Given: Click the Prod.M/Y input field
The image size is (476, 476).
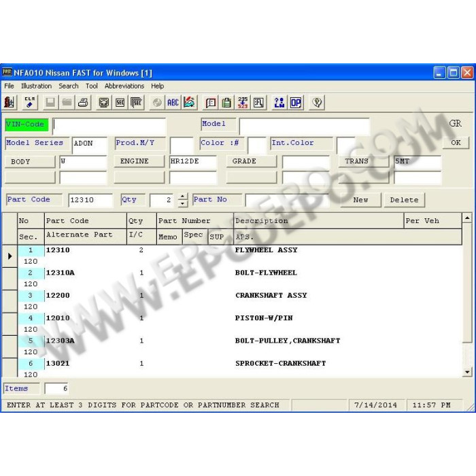Looking at the screenshot, I should click(182, 145).
